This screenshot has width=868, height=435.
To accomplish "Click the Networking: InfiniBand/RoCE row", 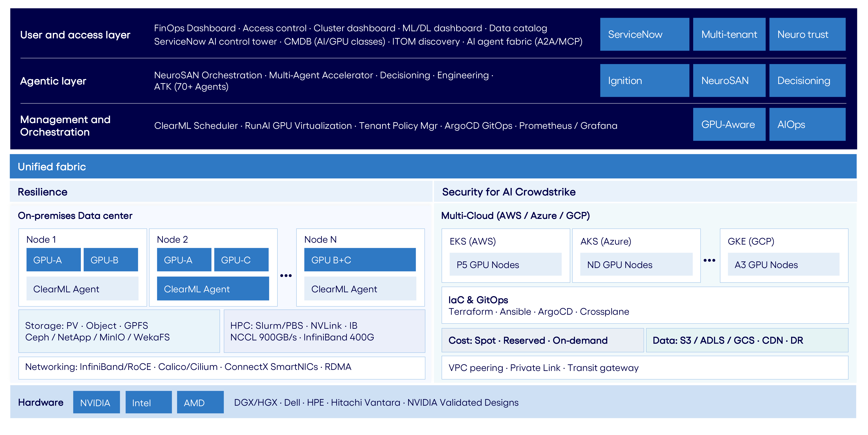I will point(222,368).
